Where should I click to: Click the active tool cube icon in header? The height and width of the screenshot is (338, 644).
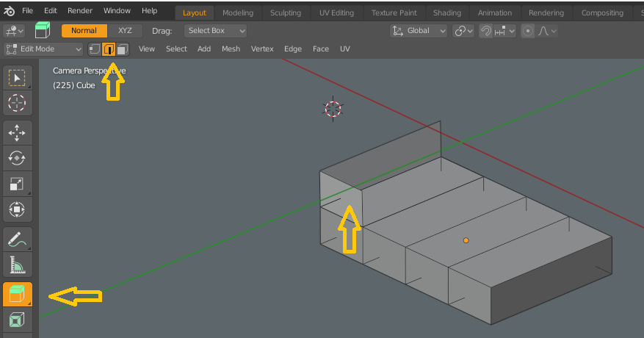43,30
